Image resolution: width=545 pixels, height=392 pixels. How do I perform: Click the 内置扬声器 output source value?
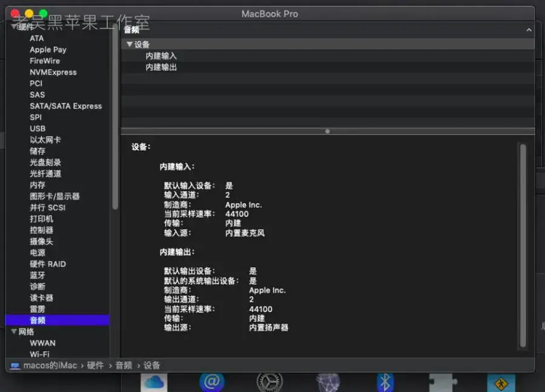pos(269,327)
